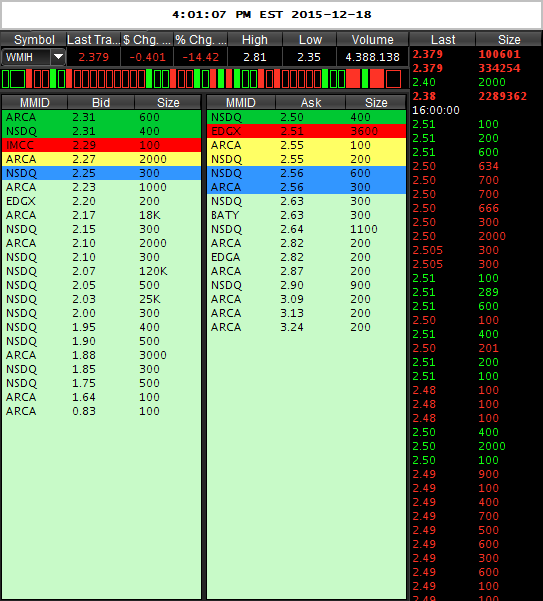The image size is (543, 601).
Task: Select ARCA ask 2.87 row
Action: pyautogui.click(x=306, y=271)
